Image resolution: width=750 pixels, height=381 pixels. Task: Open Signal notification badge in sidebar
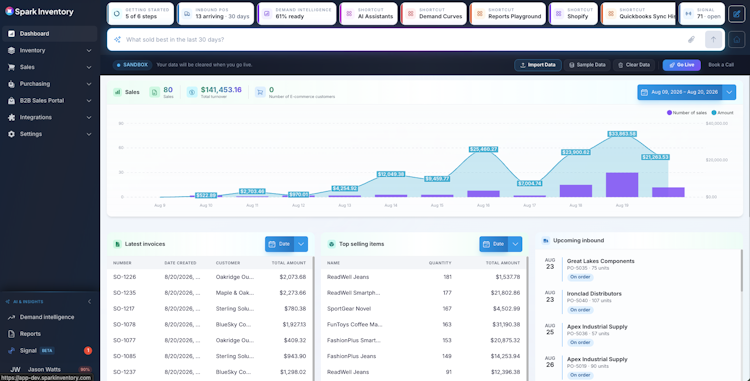point(88,350)
